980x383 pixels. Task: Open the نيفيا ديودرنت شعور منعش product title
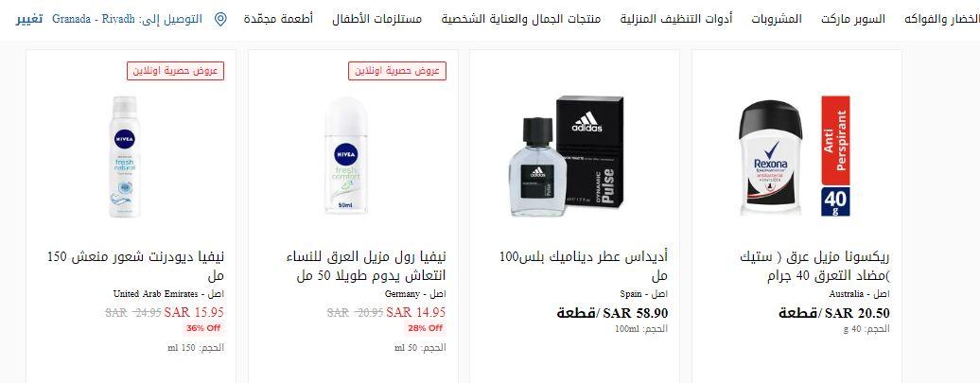point(135,266)
